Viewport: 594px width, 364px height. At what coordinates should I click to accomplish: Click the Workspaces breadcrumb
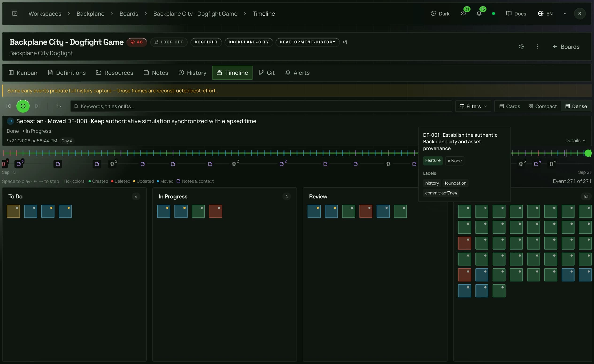[45, 13]
